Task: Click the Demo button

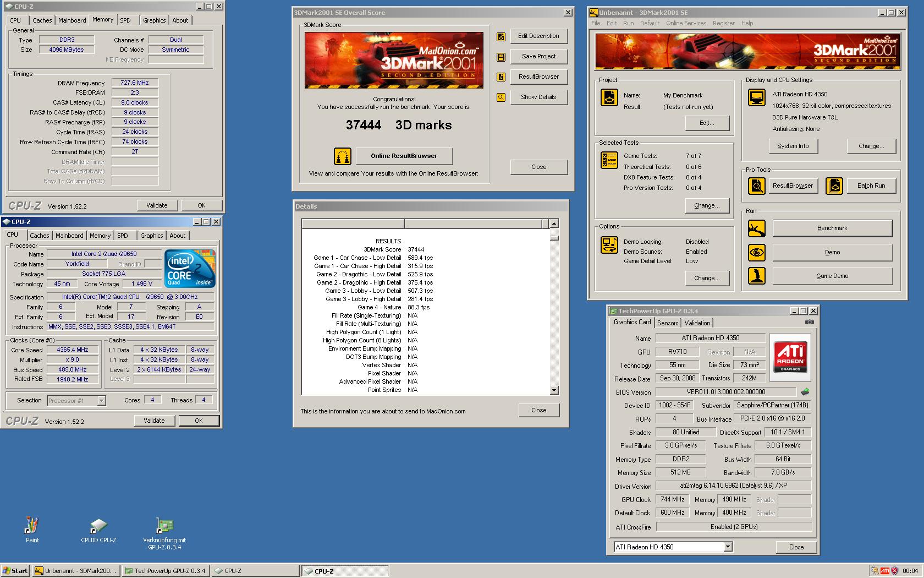Action: [x=833, y=253]
